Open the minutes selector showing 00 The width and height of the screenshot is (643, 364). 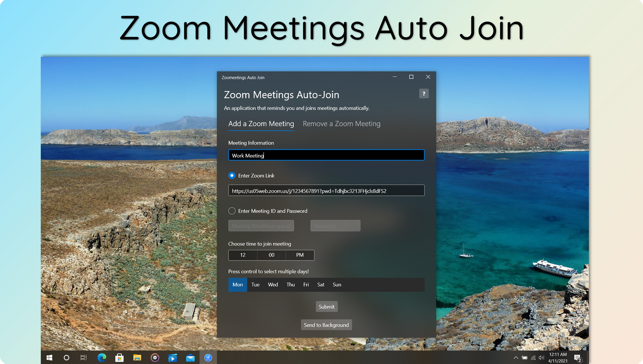tap(271, 255)
